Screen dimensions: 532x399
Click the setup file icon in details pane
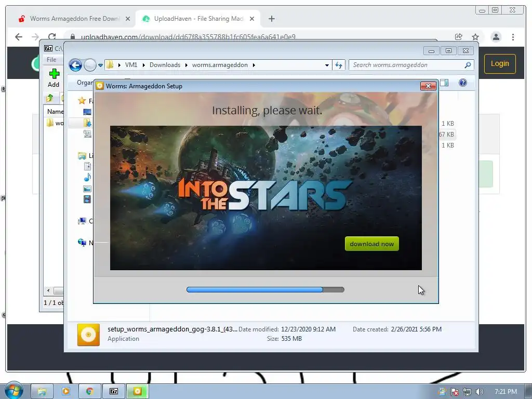click(x=88, y=335)
